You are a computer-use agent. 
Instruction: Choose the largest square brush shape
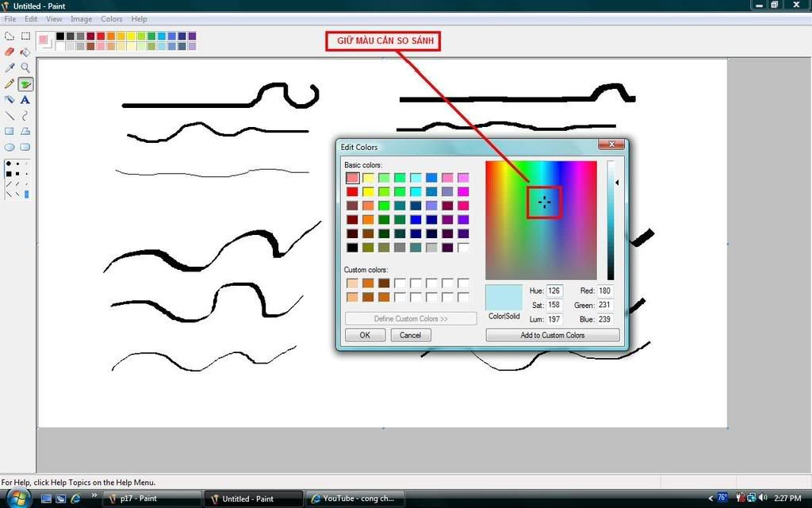9,174
